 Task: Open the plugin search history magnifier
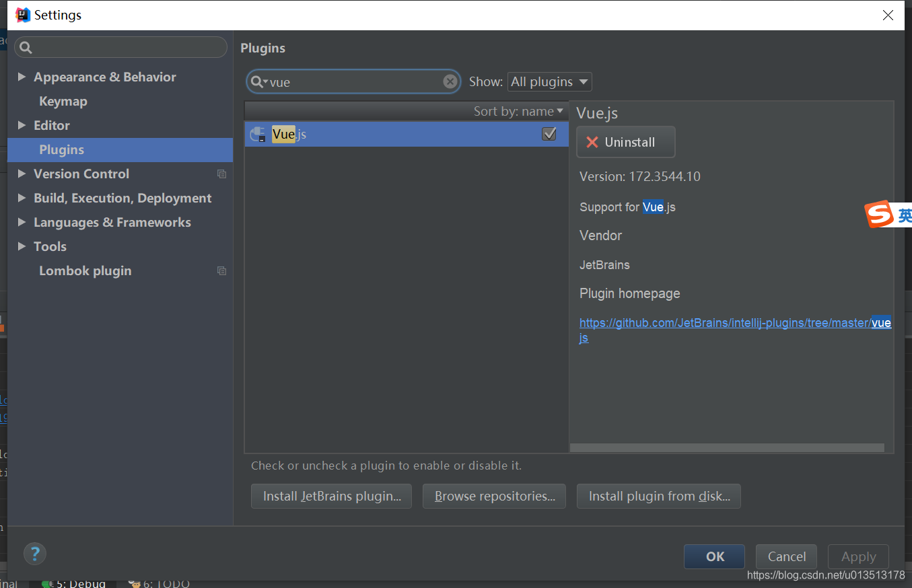(258, 82)
